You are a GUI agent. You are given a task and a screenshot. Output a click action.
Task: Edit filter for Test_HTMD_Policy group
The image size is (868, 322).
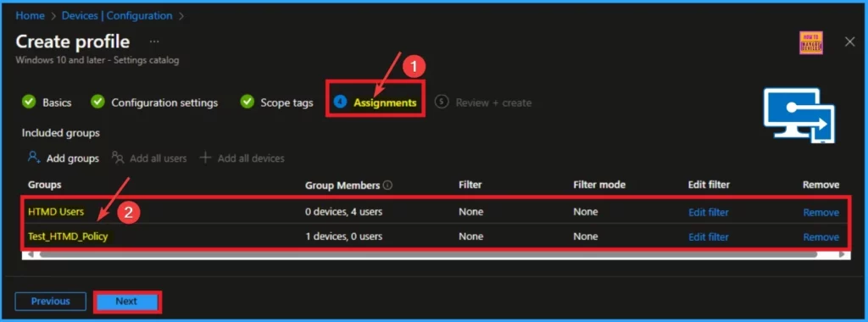(x=708, y=236)
